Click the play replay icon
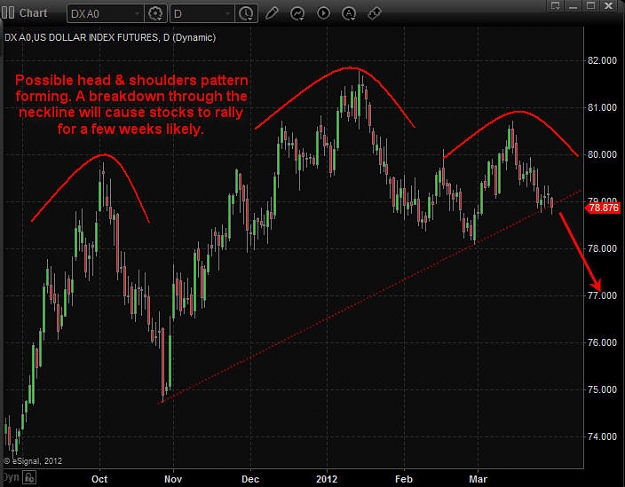This screenshot has width=625, height=487. (x=323, y=13)
